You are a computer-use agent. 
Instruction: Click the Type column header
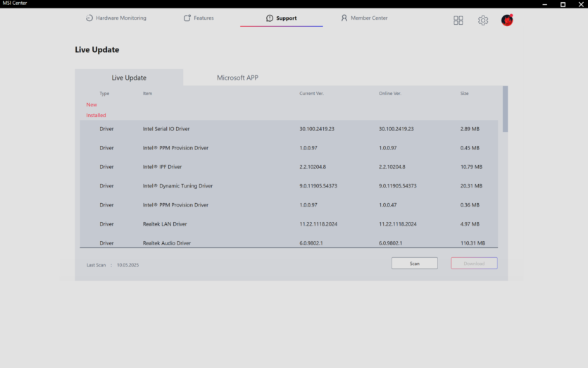tap(104, 94)
